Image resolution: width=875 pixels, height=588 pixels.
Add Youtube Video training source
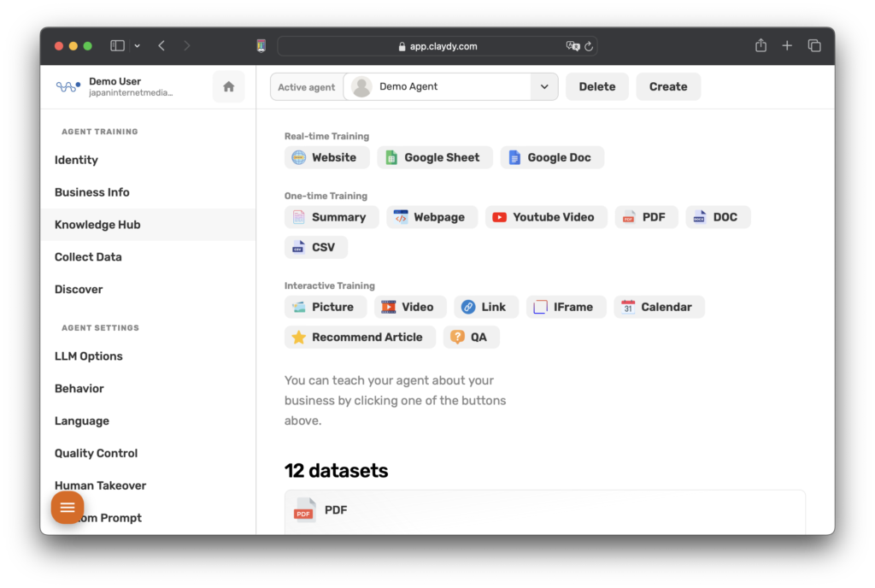545,217
